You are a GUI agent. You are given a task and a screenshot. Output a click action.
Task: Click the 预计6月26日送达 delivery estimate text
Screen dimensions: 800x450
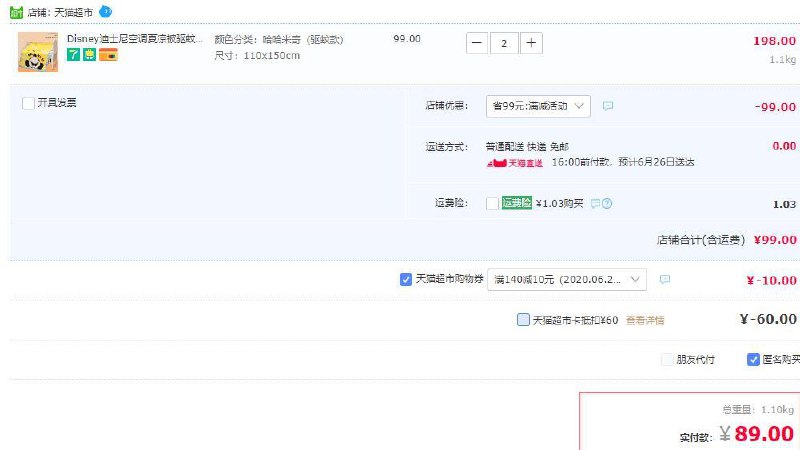pyautogui.click(x=656, y=162)
